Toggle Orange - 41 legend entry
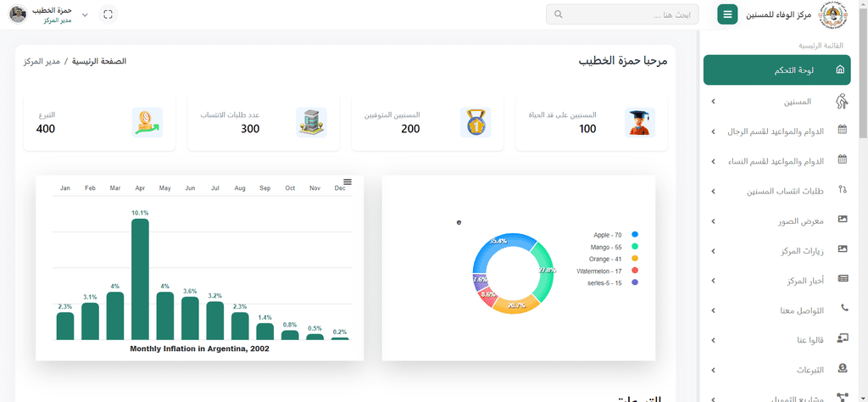 (614, 260)
